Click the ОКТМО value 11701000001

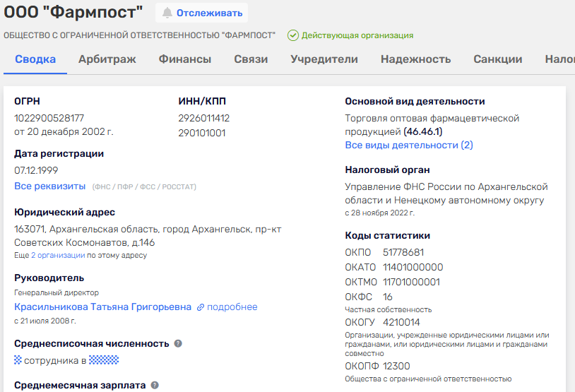(x=411, y=282)
